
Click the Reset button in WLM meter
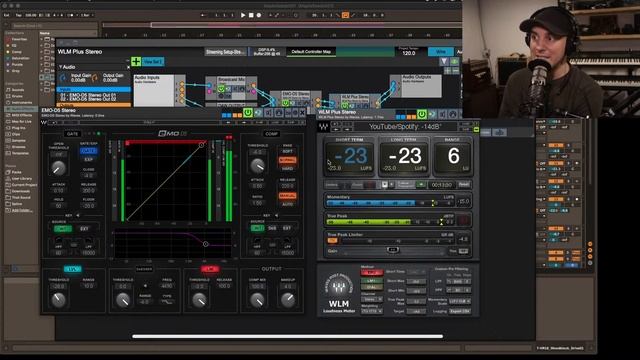(x=464, y=184)
